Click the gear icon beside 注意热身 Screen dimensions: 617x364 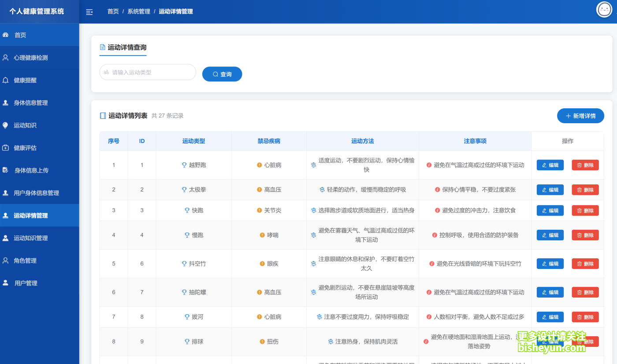click(x=331, y=342)
